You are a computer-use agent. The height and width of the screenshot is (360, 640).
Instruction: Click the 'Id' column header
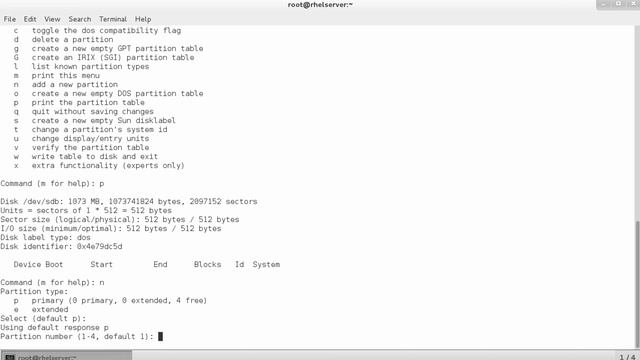point(239,264)
